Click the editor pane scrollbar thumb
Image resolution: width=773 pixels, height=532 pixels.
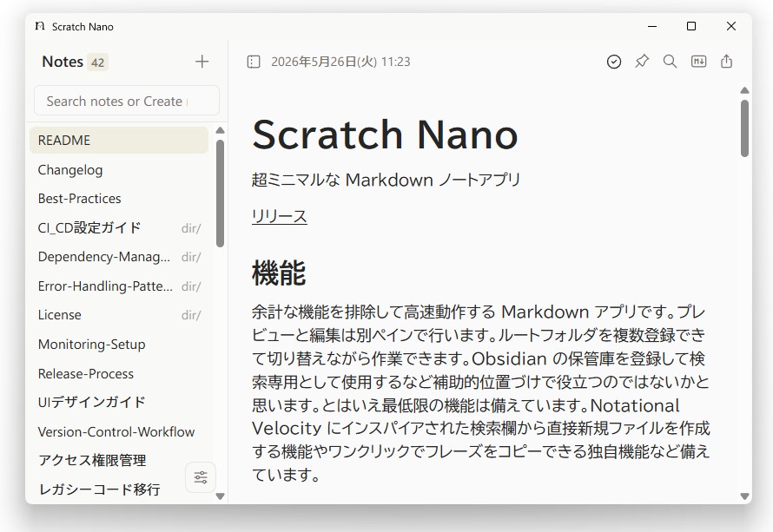[x=744, y=128]
